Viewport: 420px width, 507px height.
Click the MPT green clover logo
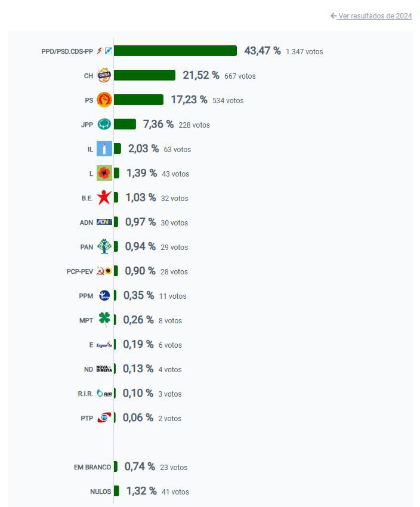pyautogui.click(x=104, y=320)
